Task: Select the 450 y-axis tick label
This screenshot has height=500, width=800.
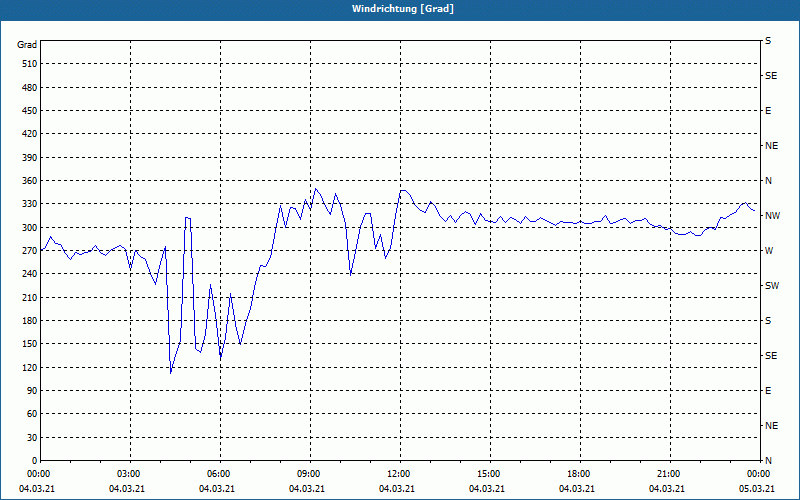Action: pyautogui.click(x=30, y=111)
